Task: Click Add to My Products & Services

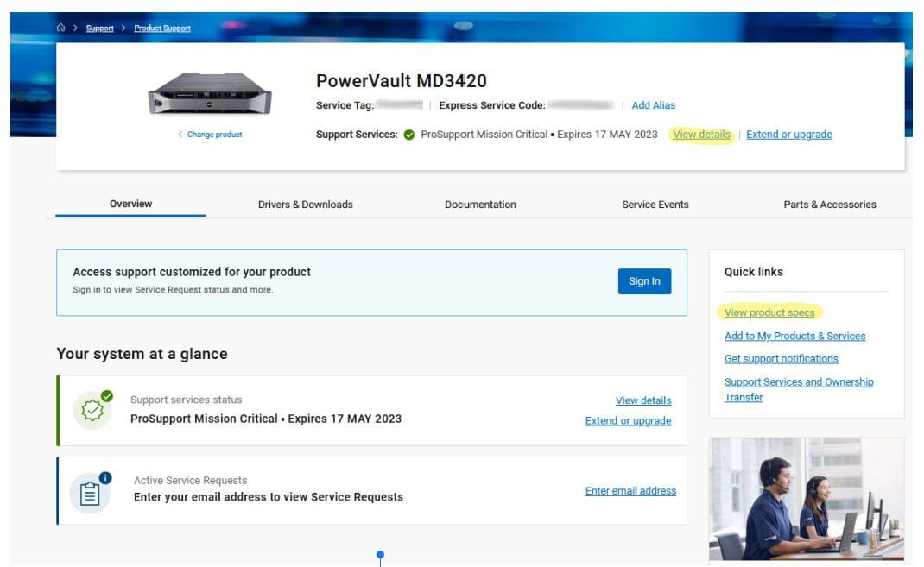Action: pos(795,336)
